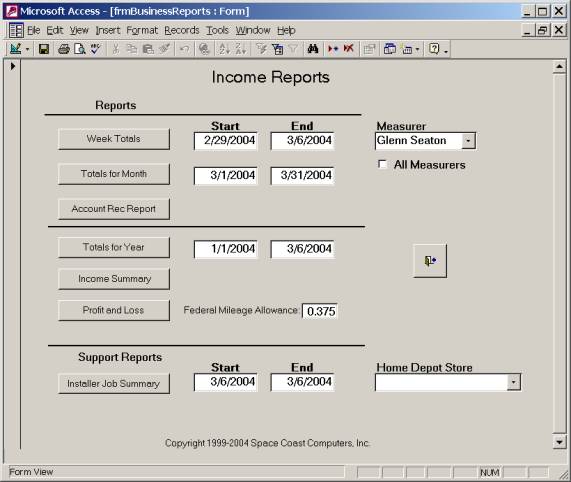The height and width of the screenshot is (482, 571).
Task: Open the Tools menu
Action: [x=217, y=30]
